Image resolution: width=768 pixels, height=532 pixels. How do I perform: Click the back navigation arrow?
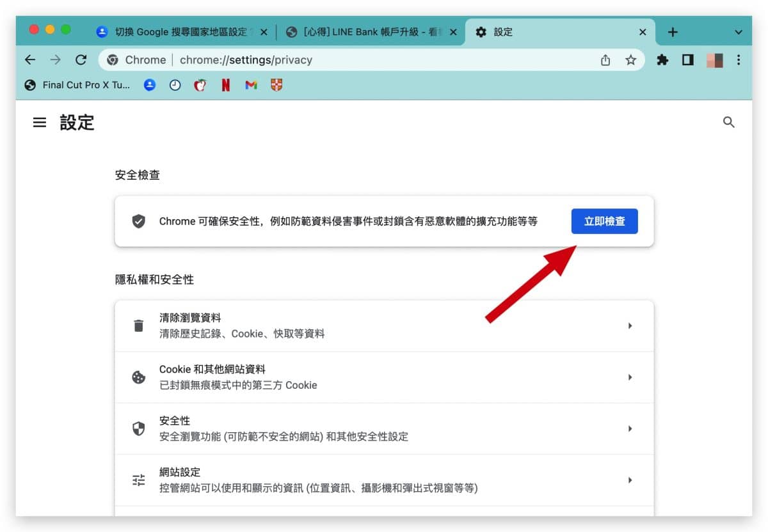pos(30,59)
